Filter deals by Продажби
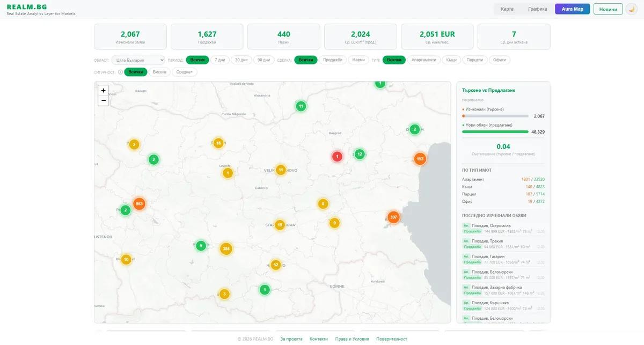The image size is (644, 345). coord(333,60)
